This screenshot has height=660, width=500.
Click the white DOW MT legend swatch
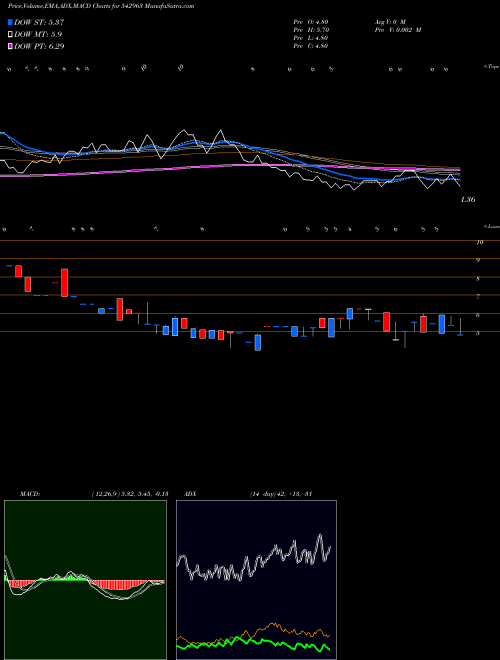[10, 35]
